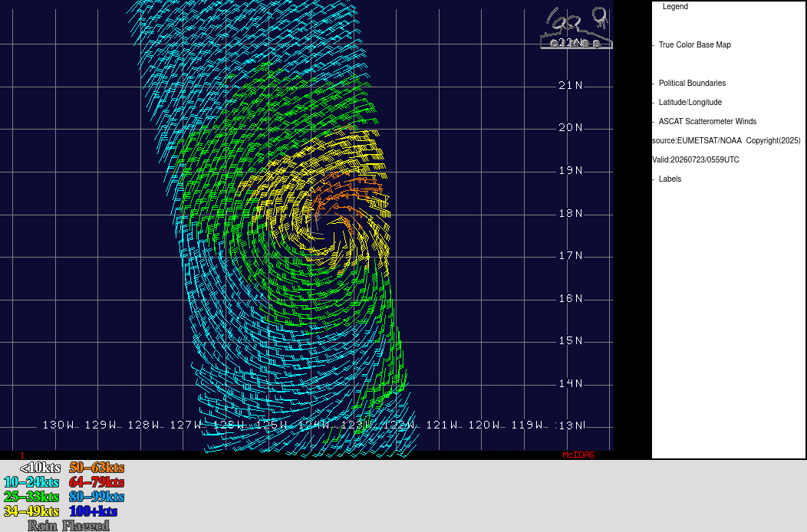Click the red McIDAS label
The image size is (807, 532).
click(578, 455)
